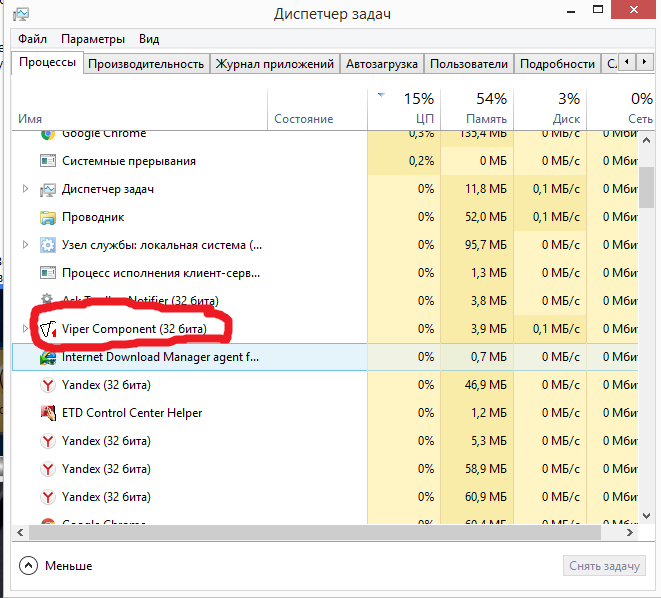Click the Internet Download Manager agent icon

[x=48, y=357]
